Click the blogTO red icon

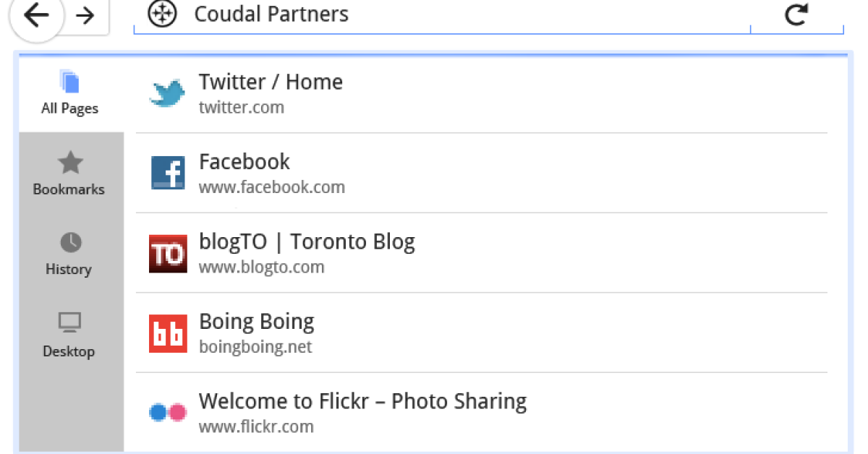[168, 254]
